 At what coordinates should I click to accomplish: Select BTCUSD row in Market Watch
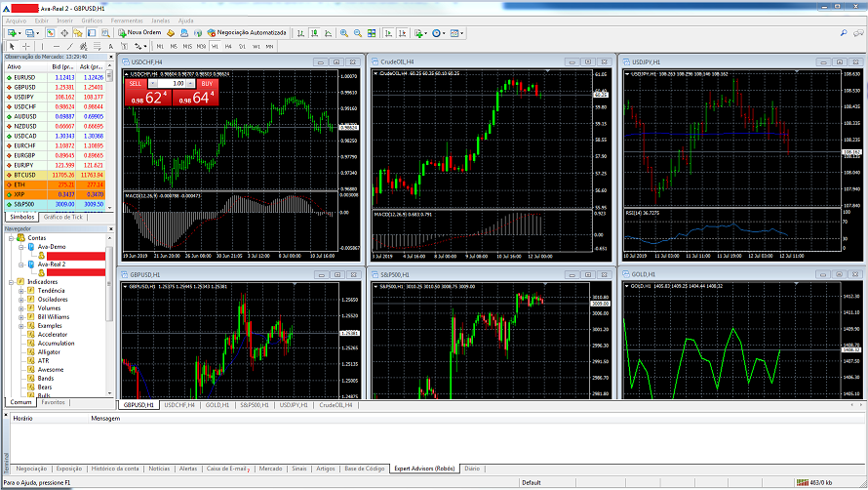[55, 175]
